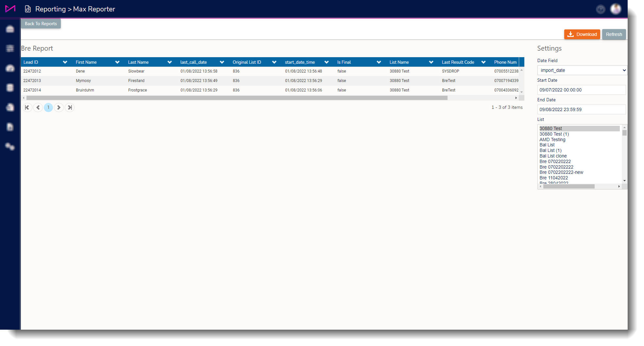Open the document file icon in the sidebar
Screen dimensions: 644x346
tap(10, 127)
